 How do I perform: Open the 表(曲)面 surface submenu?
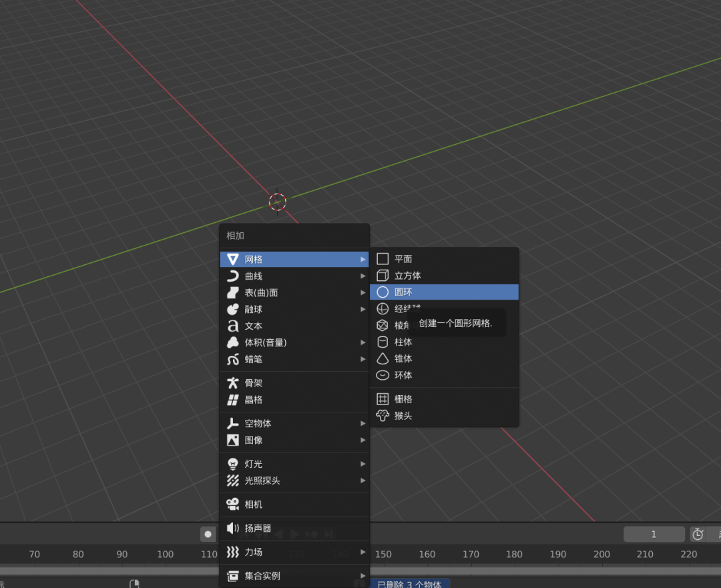[294, 292]
